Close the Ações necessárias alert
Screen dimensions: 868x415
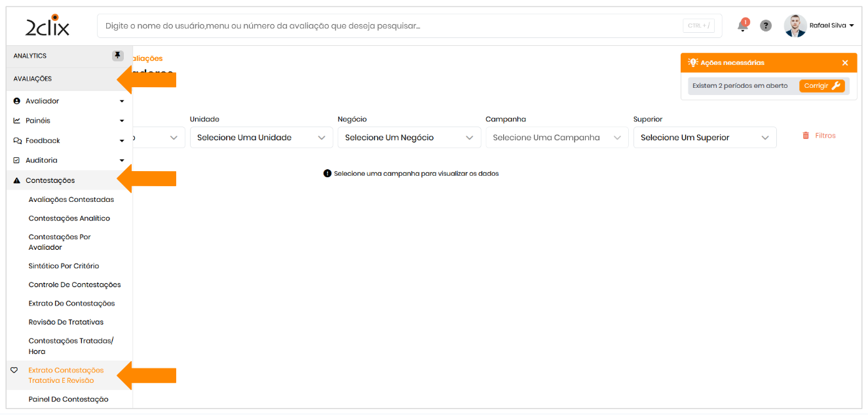pyautogui.click(x=844, y=63)
